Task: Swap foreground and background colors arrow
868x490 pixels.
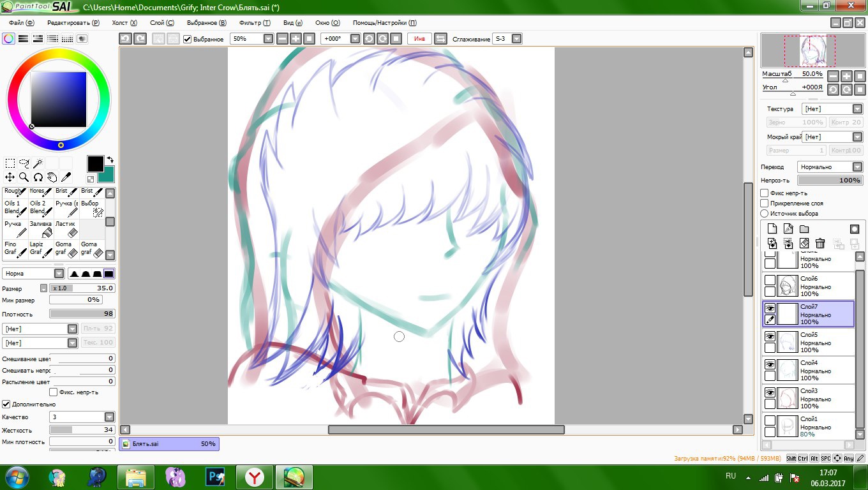Action: (x=110, y=160)
